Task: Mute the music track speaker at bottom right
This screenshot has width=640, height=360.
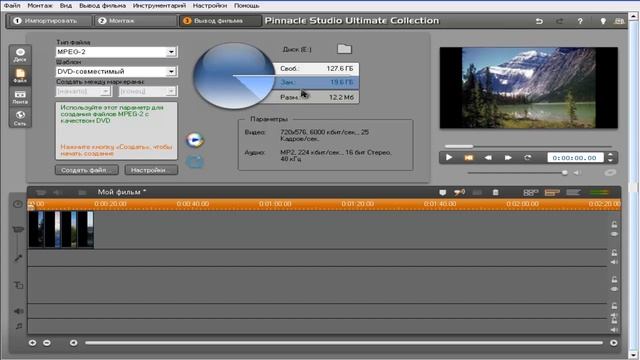Action: 614,330
